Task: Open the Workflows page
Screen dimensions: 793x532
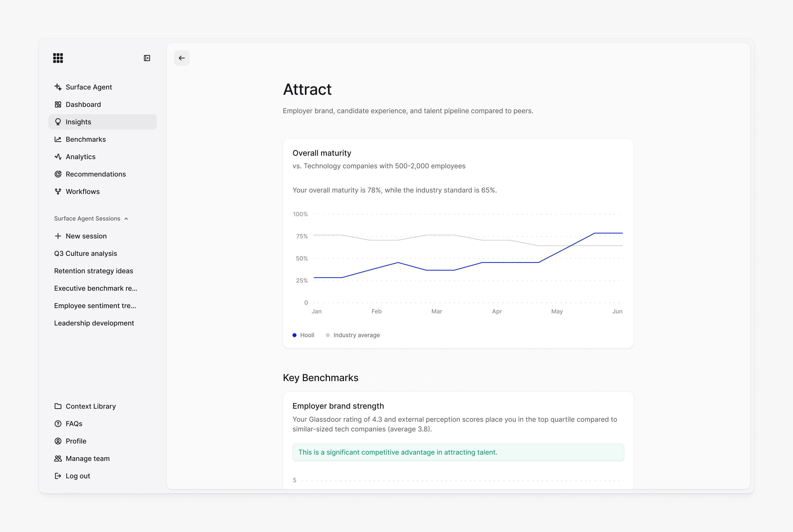Action: 103,192
